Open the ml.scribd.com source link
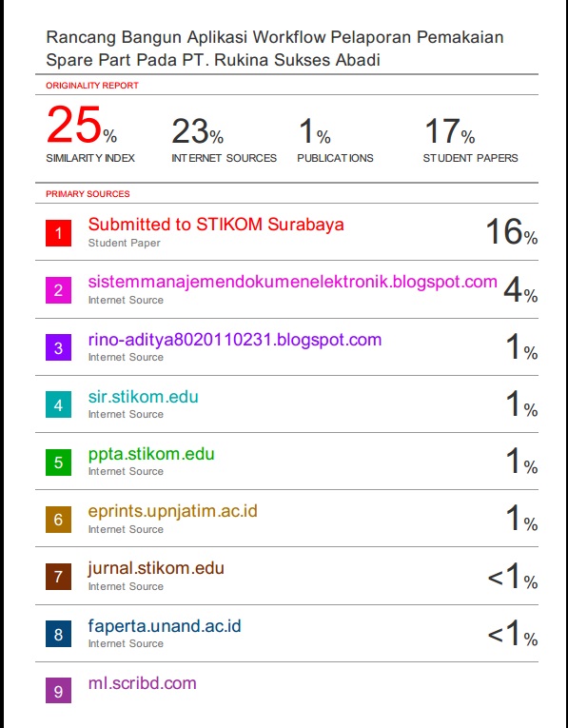 tap(143, 683)
